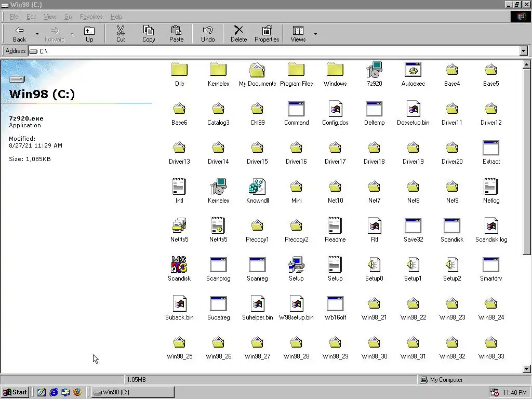The image size is (532, 399).
Task: Select the Smartdrv program icon
Action: pos(491,264)
